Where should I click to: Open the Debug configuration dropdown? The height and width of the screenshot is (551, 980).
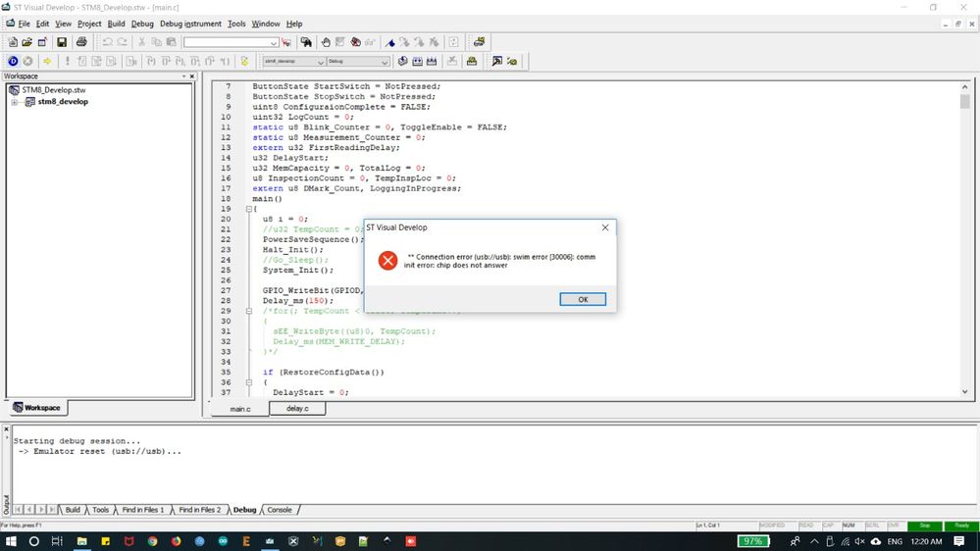385,61
